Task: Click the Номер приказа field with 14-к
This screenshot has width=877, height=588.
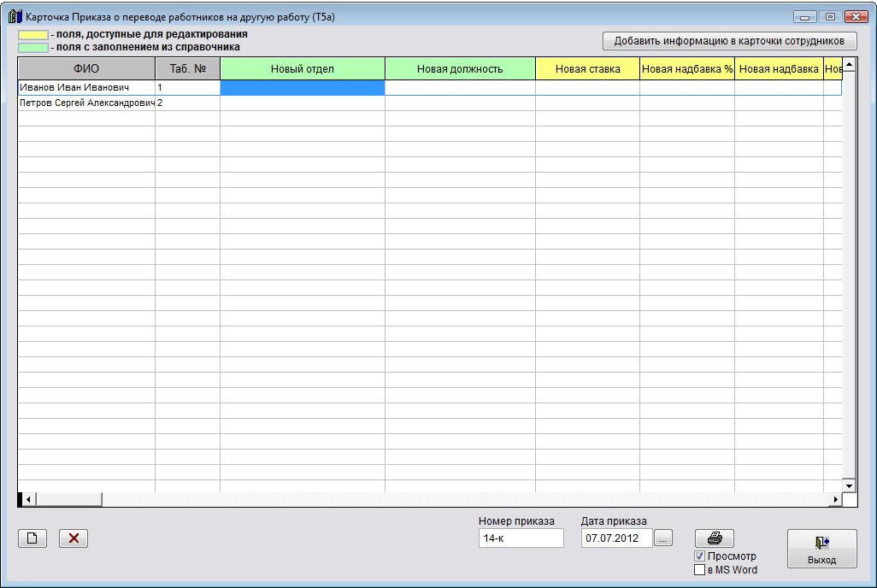Action: 521,538
